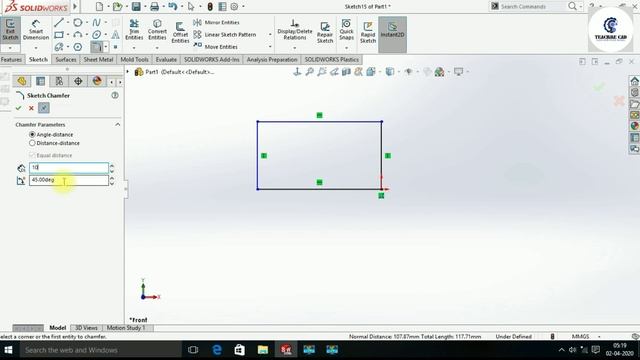Open the Surfaces tab
Screen dimensions: 640x360
point(66,60)
